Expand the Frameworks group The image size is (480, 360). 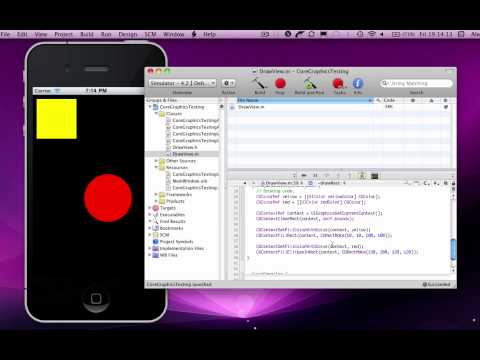click(156, 194)
